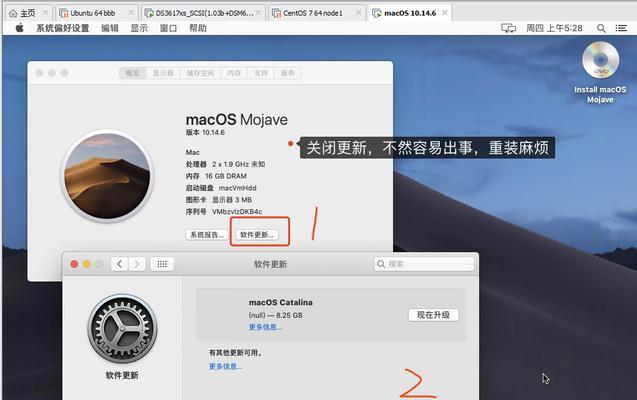Click 现在升级 upgrade button
This screenshot has width=637, height=400.
click(433, 315)
